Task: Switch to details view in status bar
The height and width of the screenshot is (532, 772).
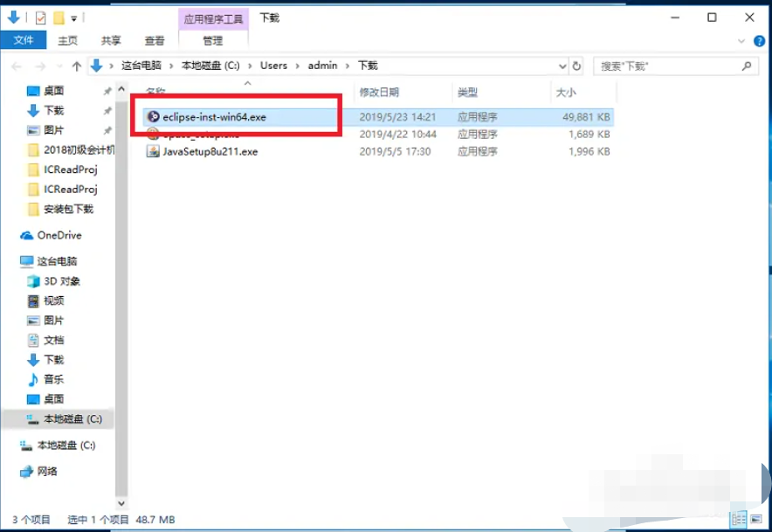Action: 739,519
